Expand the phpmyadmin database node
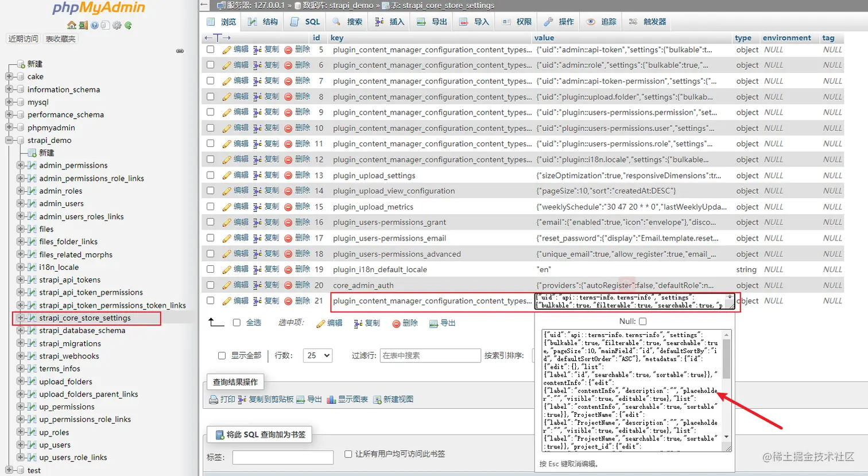 (x=9, y=127)
